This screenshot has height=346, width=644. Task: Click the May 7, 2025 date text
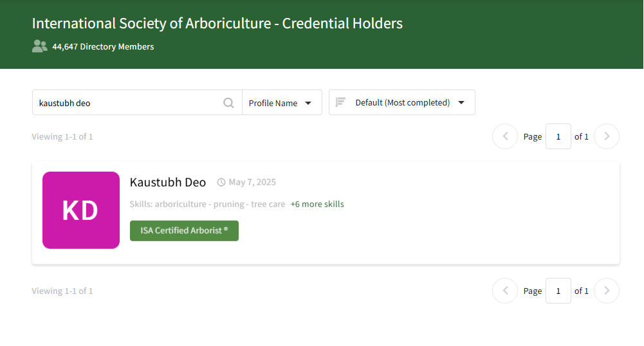coord(252,183)
